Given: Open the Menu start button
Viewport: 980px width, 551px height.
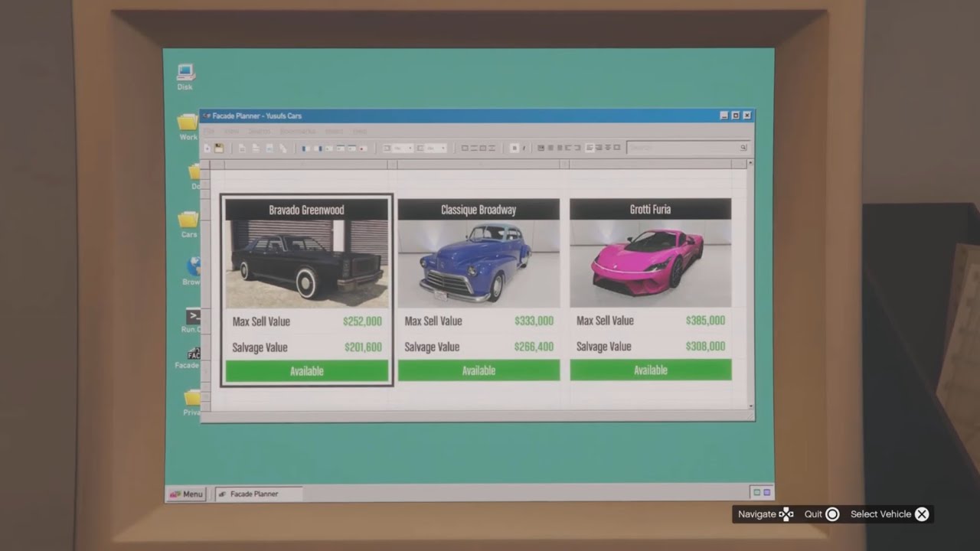Looking at the screenshot, I should tap(186, 494).
